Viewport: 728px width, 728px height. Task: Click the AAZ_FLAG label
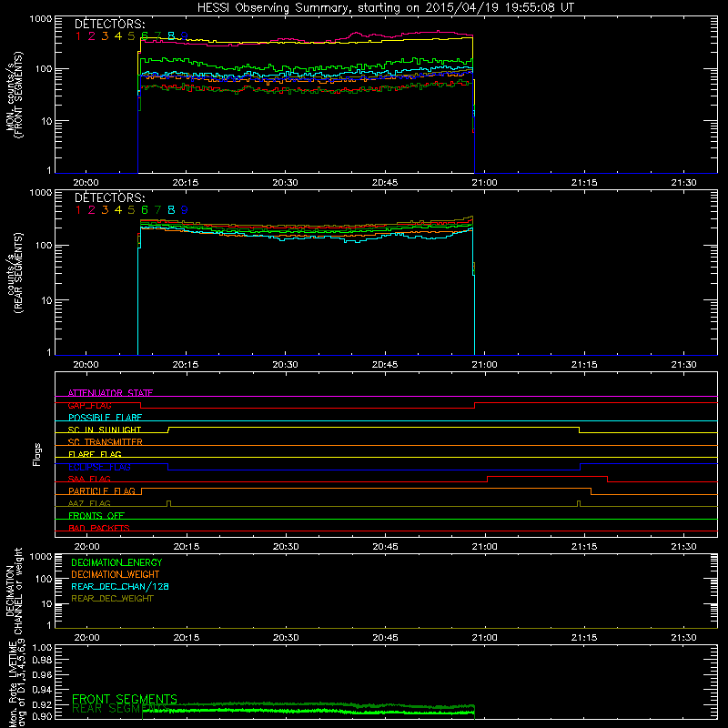89,504
